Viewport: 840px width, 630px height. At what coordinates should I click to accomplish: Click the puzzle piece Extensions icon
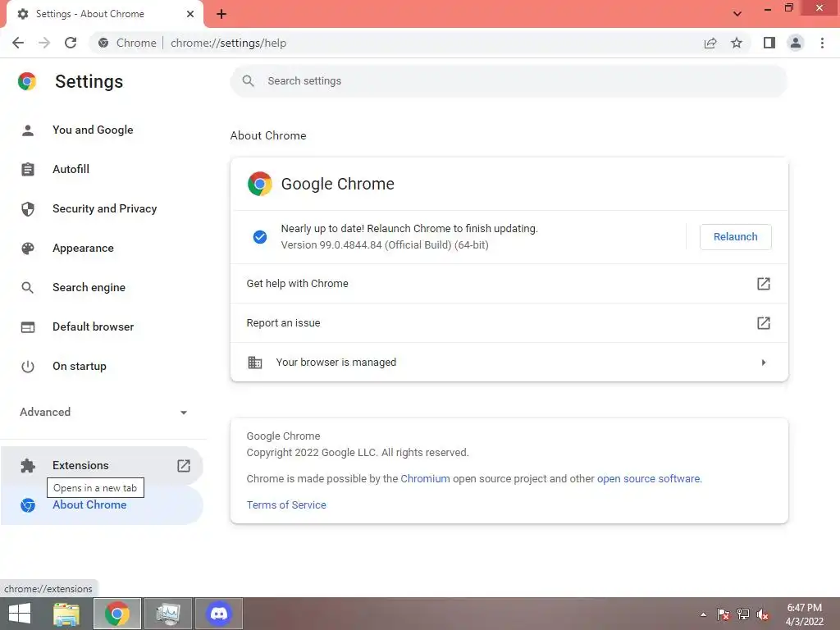point(27,466)
